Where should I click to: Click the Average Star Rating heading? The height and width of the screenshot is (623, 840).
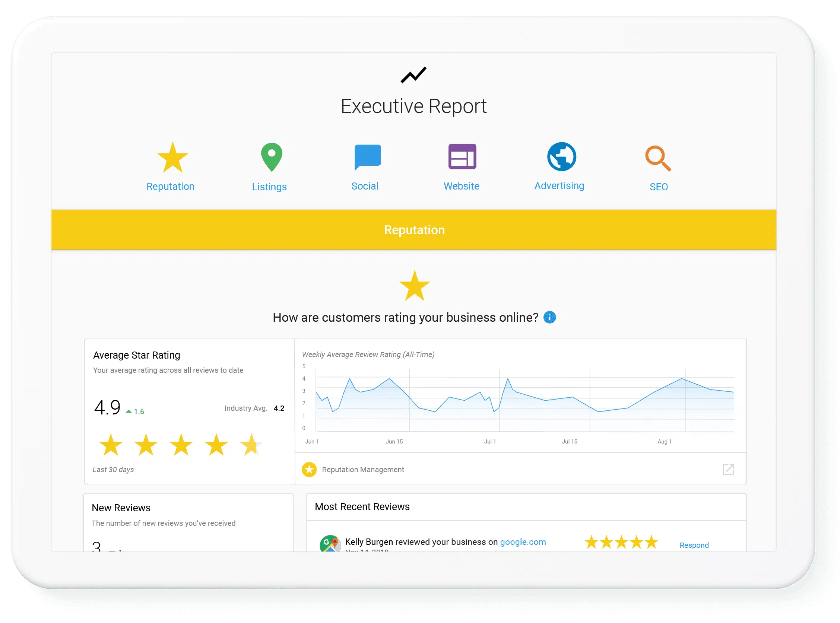[137, 356]
